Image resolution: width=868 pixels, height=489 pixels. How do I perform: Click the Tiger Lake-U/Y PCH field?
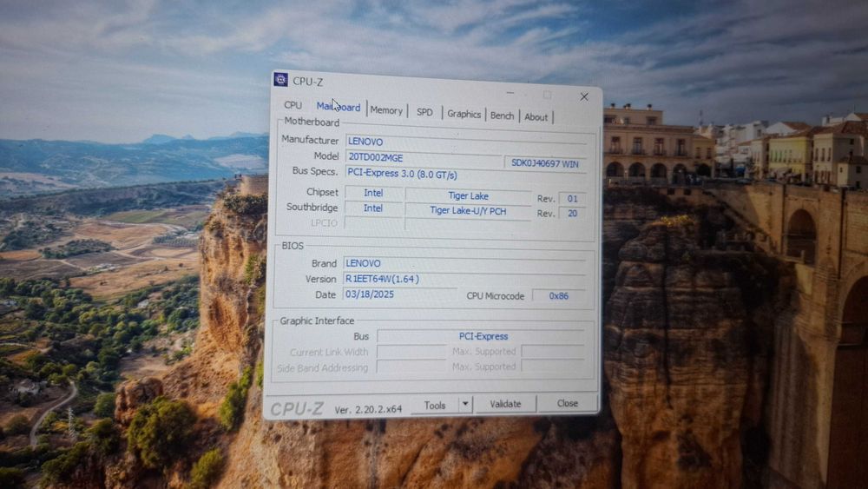point(468,210)
